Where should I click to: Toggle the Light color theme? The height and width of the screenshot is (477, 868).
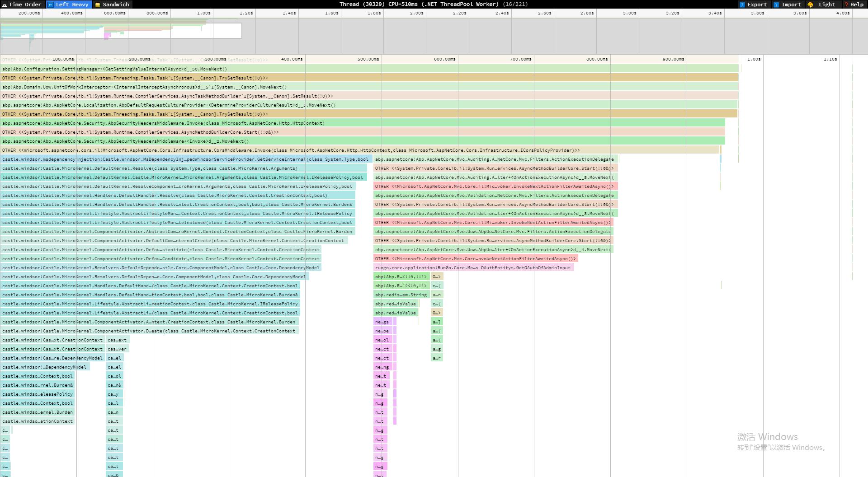coord(821,5)
